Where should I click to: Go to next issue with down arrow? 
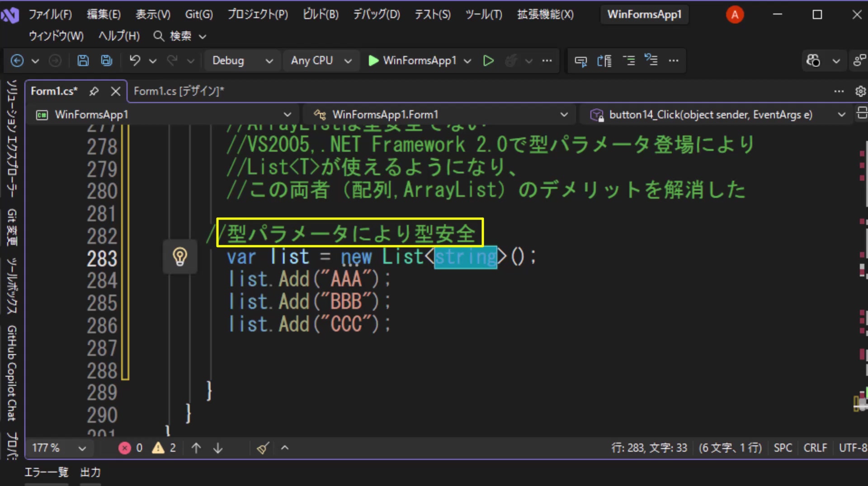tap(218, 448)
